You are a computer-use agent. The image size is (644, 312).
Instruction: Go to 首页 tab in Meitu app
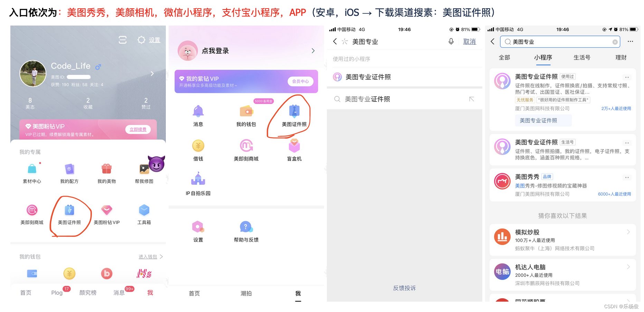tap(26, 293)
